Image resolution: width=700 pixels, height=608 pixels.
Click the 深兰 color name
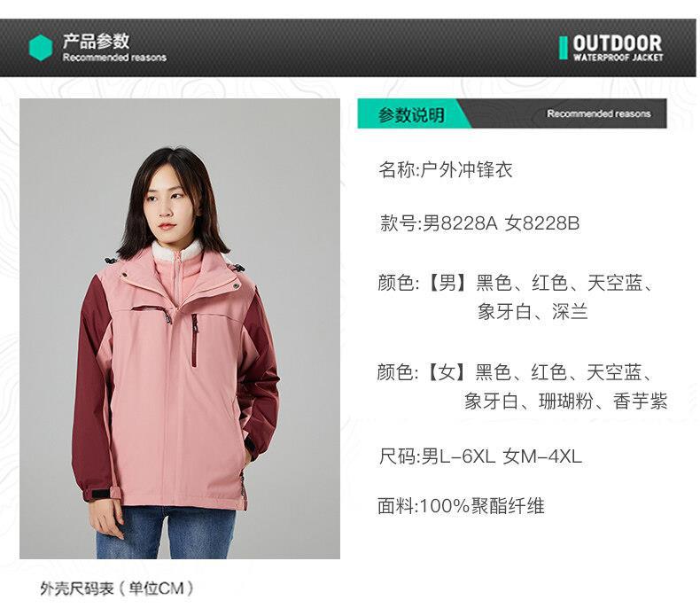pyautogui.click(x=570, y=312)
